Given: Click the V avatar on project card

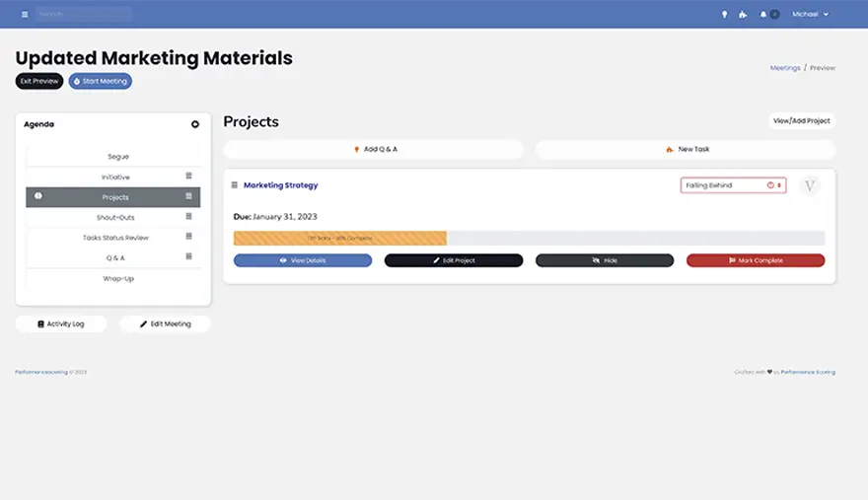Looking at the screenshot, I should click(810, 185).
